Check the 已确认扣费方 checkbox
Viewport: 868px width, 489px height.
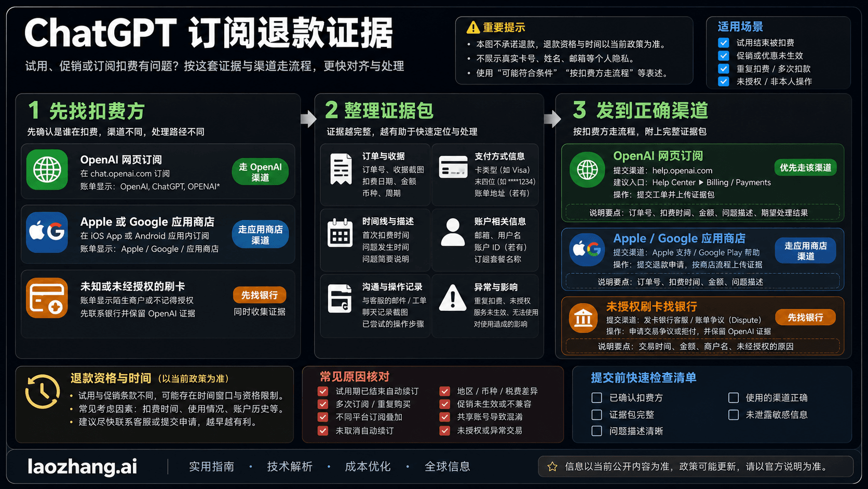(x=597, y=398)
